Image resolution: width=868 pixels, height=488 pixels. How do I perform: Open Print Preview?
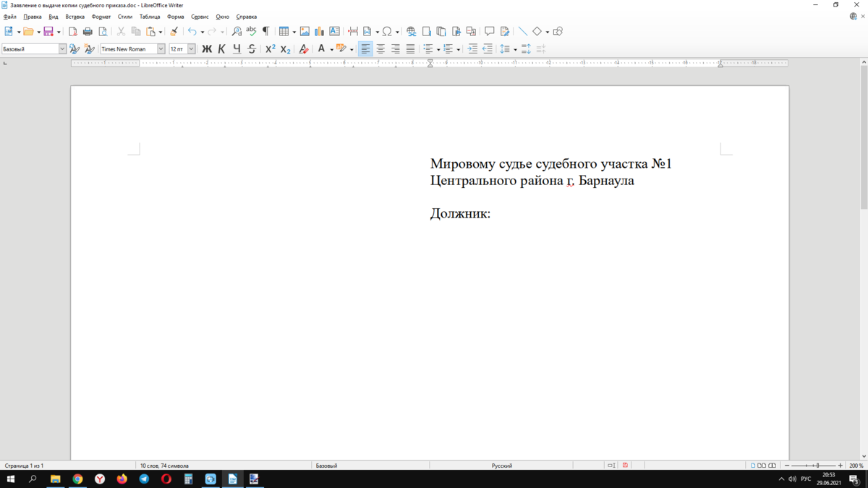click(103, 32)
